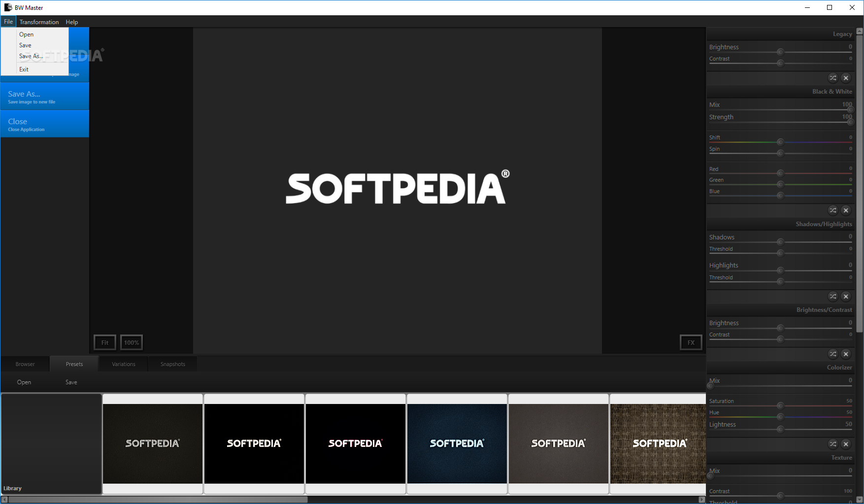The width and height of the screenshot is (864, 504).
Task: Click the blue Save As... sidebar button
Action: tap(45, 96)
